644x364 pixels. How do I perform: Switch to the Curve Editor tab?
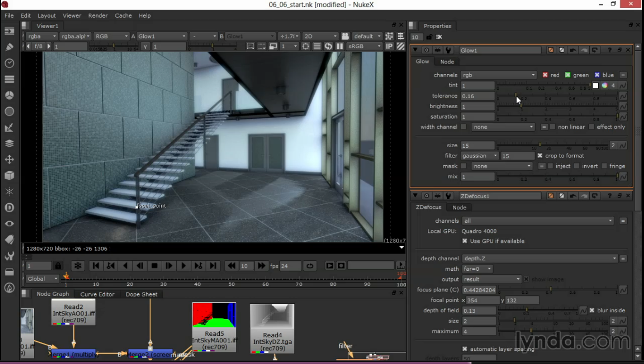(97, 294)
